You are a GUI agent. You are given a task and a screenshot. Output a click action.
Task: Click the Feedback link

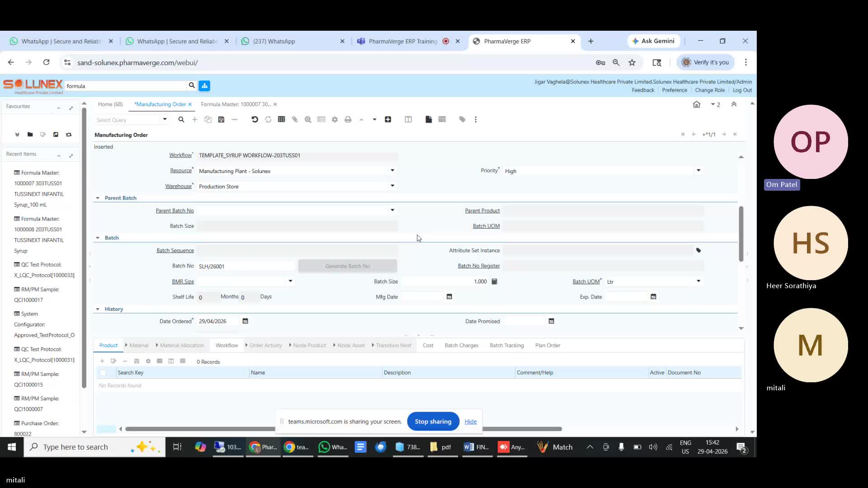643,90
